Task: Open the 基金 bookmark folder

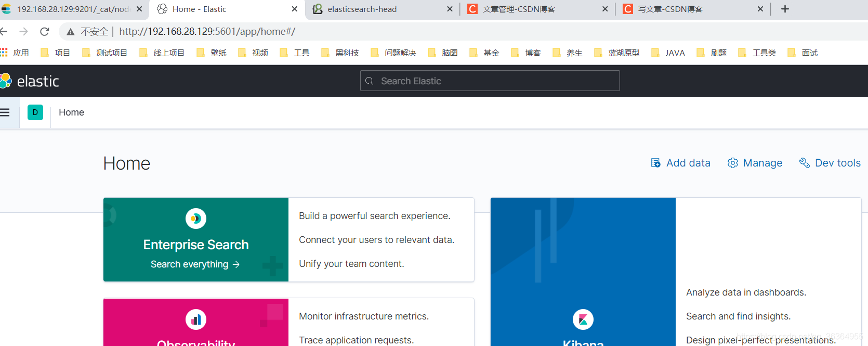Action: coord(484,53)
